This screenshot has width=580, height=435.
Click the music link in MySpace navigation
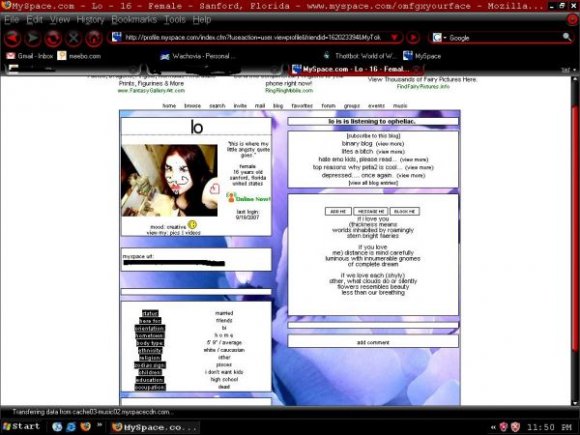click(400, 106)
